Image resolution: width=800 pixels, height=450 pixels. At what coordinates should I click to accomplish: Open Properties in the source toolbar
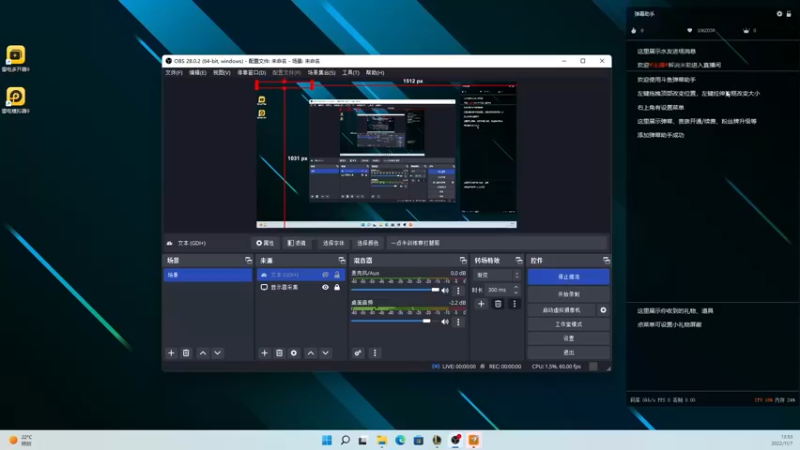click(265, 243)
